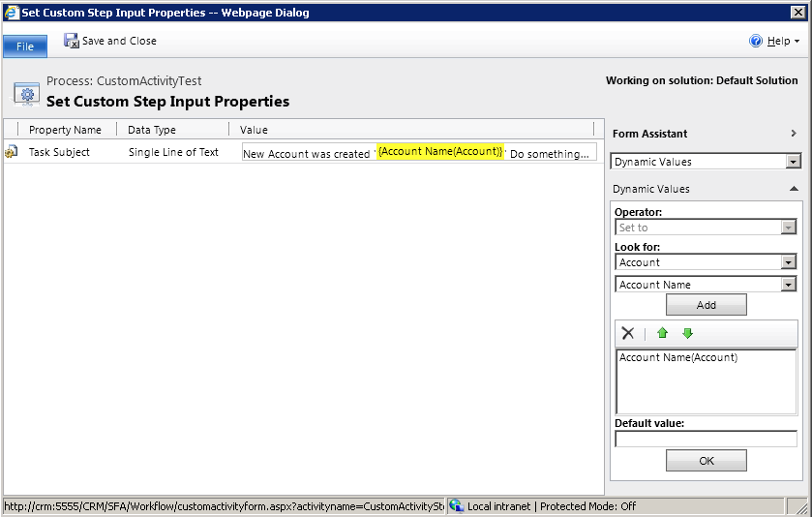Click the Add button
This screenshot has height=517, width=812.
coord(706,305)
